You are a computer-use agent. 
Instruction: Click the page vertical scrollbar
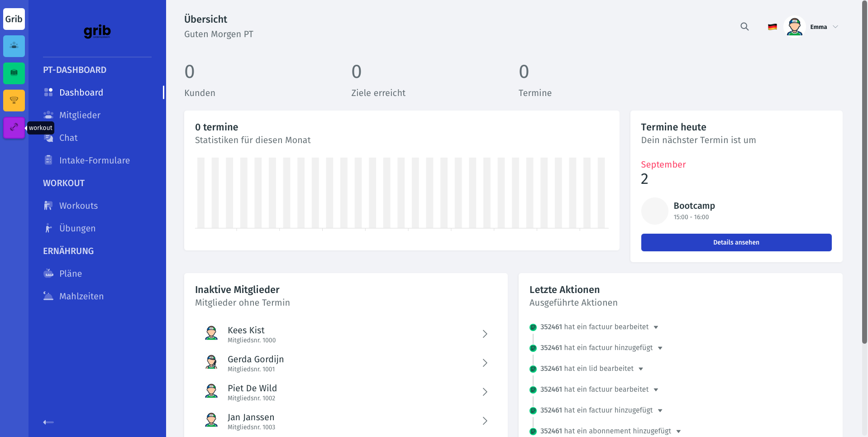pos(864,172)
